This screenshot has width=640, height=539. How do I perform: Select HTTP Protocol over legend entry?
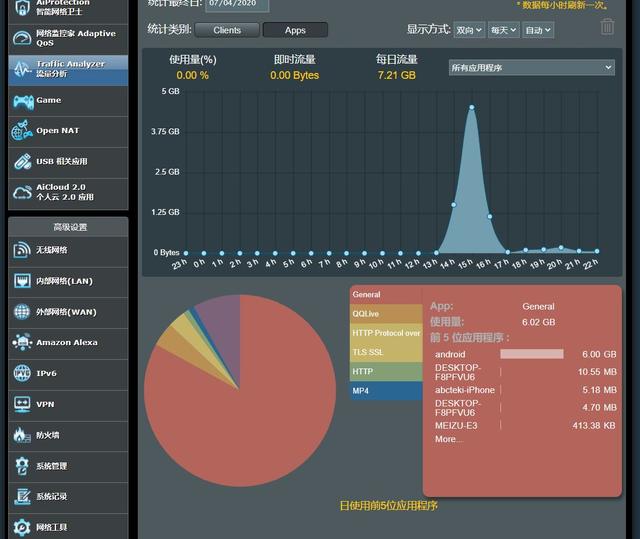[x=386, y=333]
